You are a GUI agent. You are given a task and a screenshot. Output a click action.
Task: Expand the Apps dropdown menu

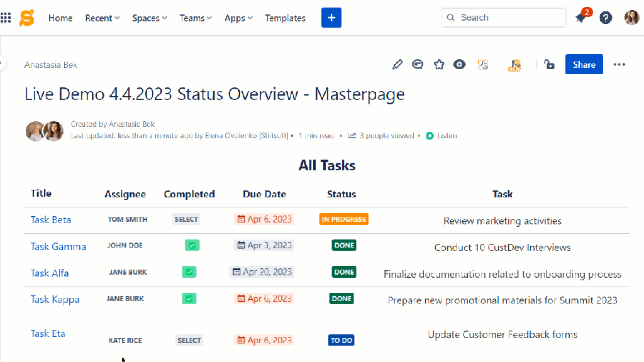coord(238,18)
